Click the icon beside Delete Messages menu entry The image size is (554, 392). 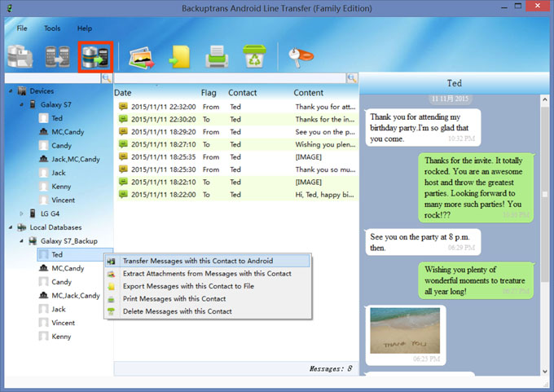(x=112, y=311)
